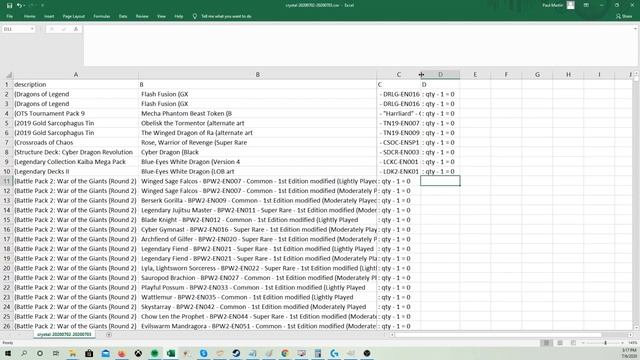Switch to the Home ribbon tab
The height and width of the screenshot is (360, 640).
coord(29,16)
